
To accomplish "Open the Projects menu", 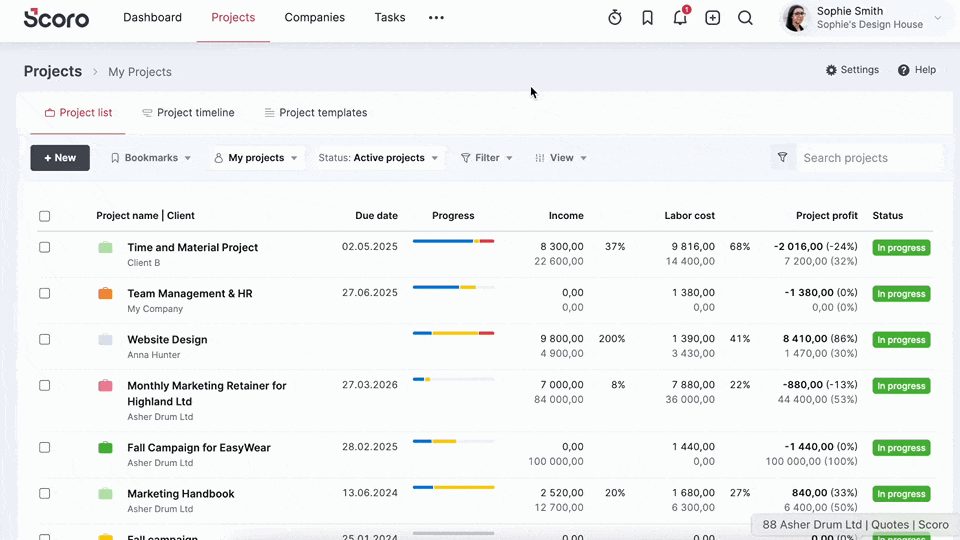I will (233, 18).
